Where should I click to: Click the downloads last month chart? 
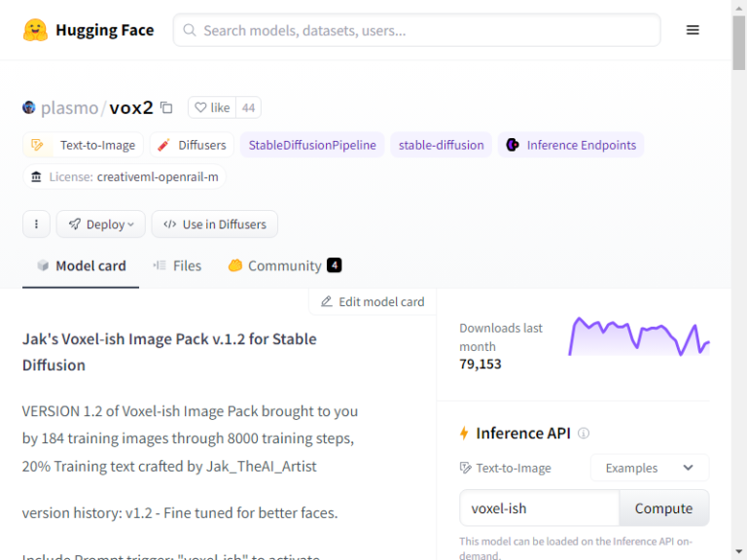(x=639, y=336)
